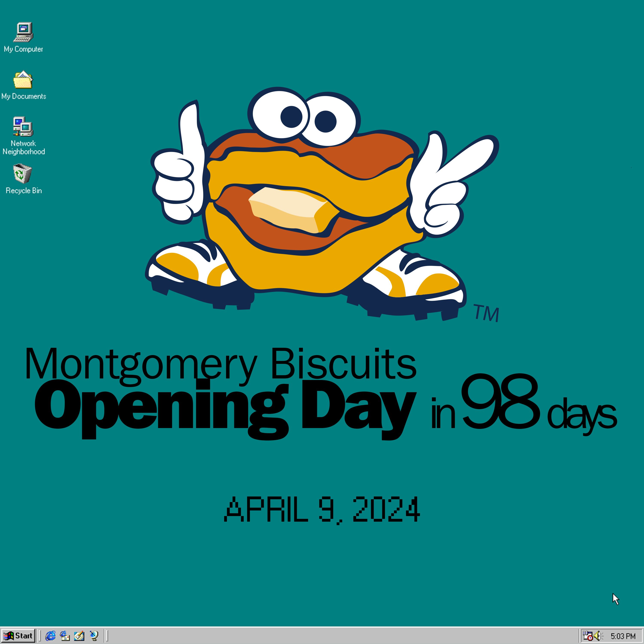The image size is (644, 644).
Task: Click the large '98' countdown number
Action: (501, 401)
